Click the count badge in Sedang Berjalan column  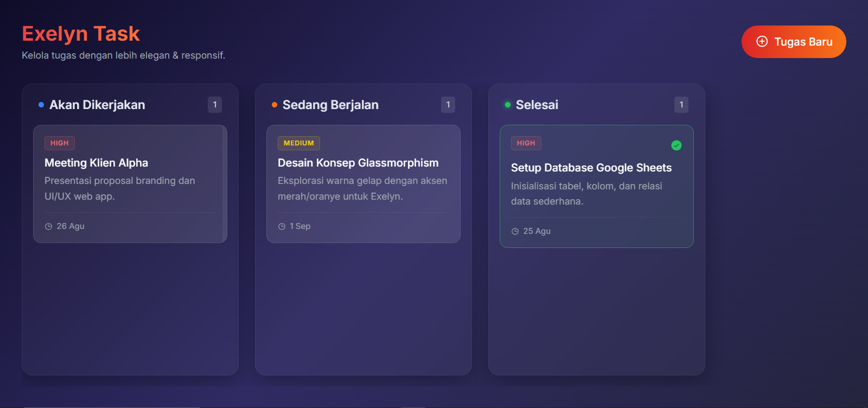(x=448, y=105)
